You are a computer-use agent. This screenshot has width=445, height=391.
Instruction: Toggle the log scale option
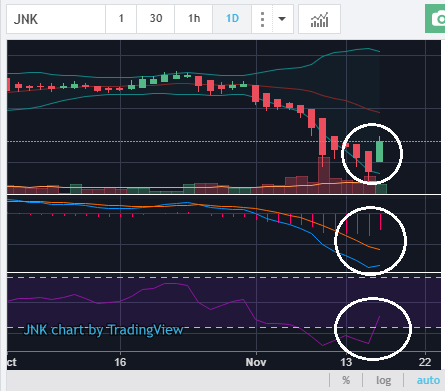click(383, 380)
